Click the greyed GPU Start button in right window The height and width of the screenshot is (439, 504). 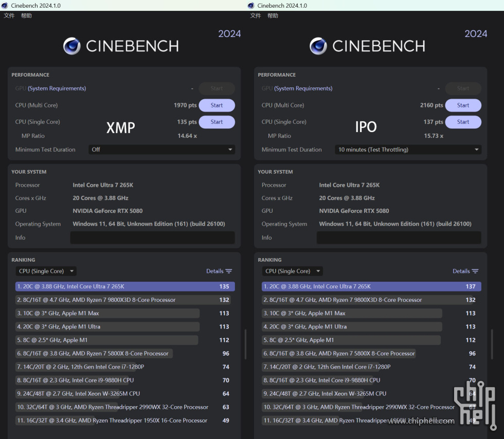[x=463, y=88]
